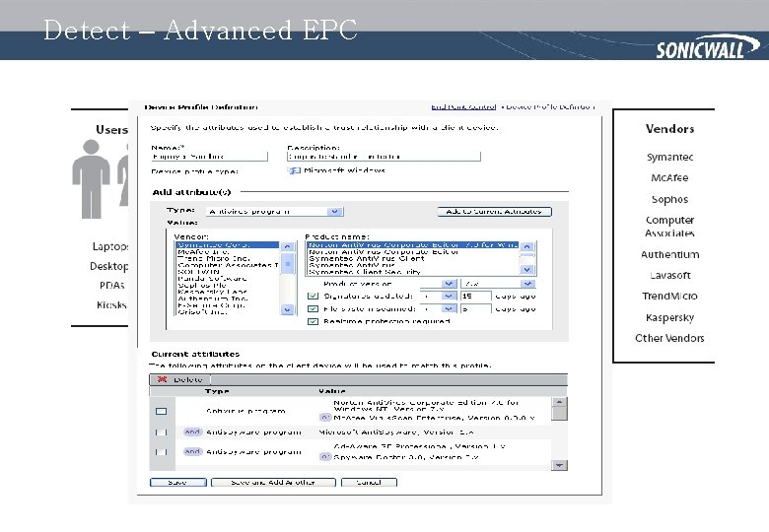The width and height of the screenshot is (769, 532).
Task: Click the Vendor list scroll down arrow
Action: (288, 309)
